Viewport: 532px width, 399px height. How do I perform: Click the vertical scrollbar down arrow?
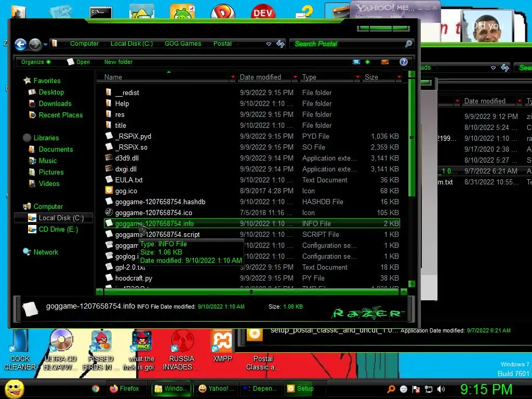click(411, 284)
